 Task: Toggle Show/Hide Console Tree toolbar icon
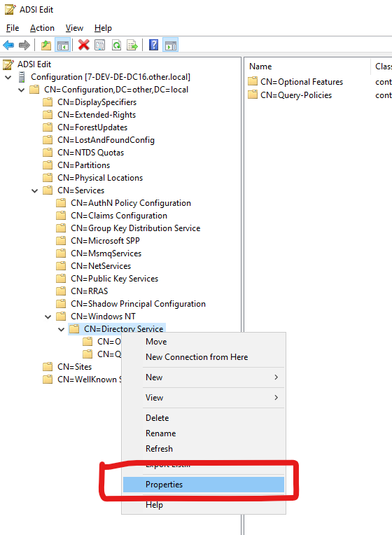[x=63, y=45]
